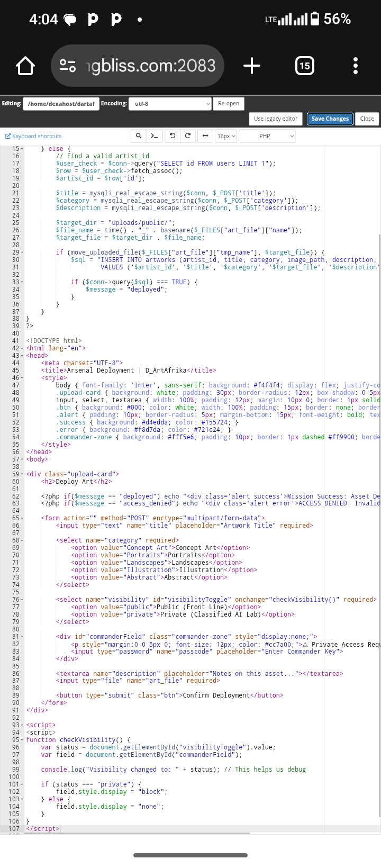
Task: Open the browser home page
Action: point(25,66)
